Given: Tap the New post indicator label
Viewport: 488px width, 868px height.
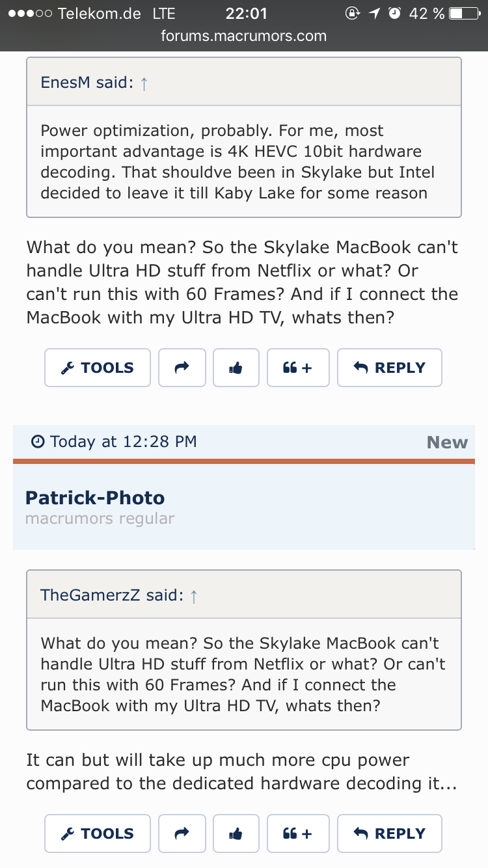Looking at the screenshot, I should pos(447,442).
